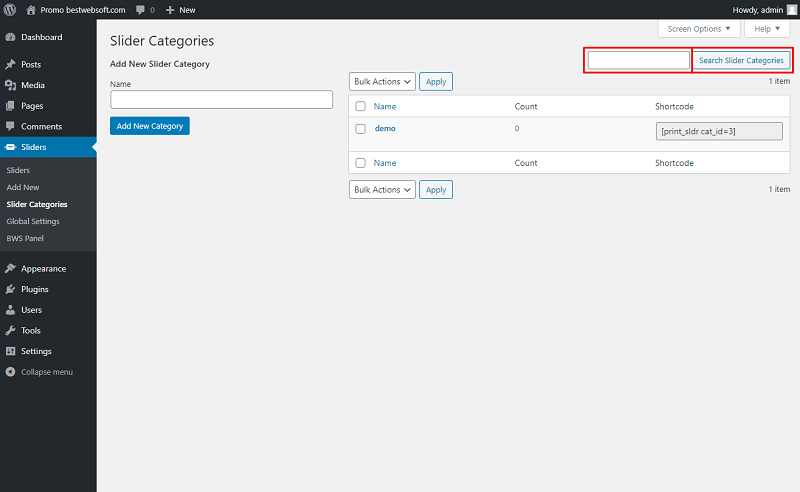800x492 pixels.
Task: Click Howdy, admin account link
Action: coord(758,10)
